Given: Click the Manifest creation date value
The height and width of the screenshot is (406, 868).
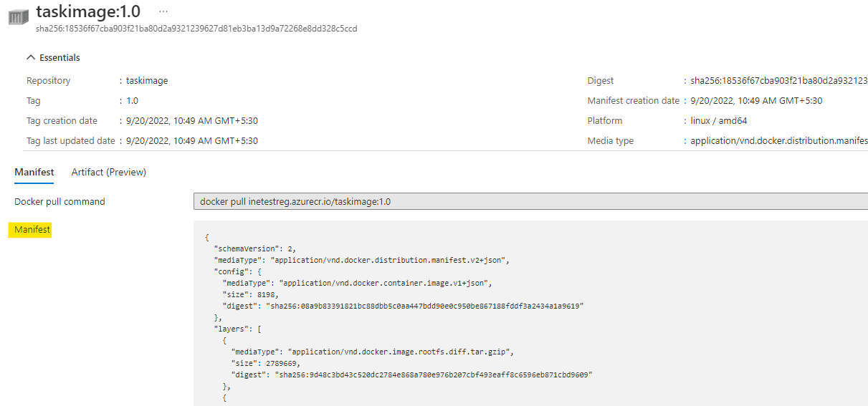Looking at the screenshot, I should 756,101.
